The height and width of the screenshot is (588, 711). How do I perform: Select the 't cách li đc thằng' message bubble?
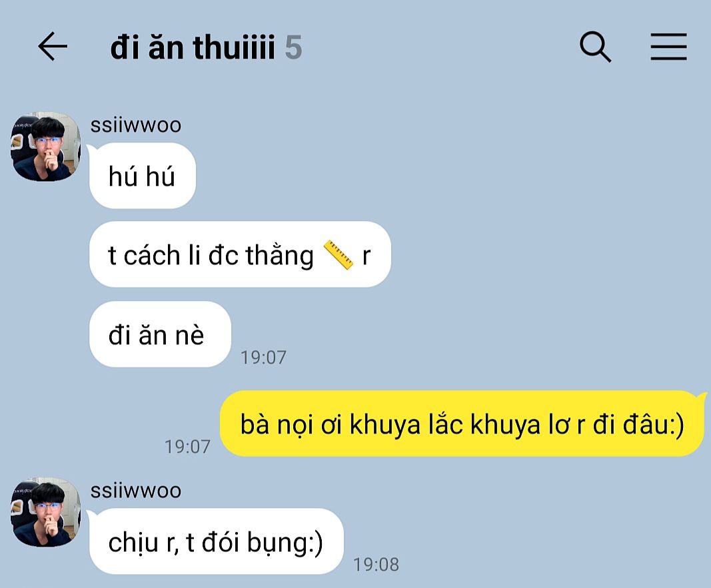[x=240, y=254]
